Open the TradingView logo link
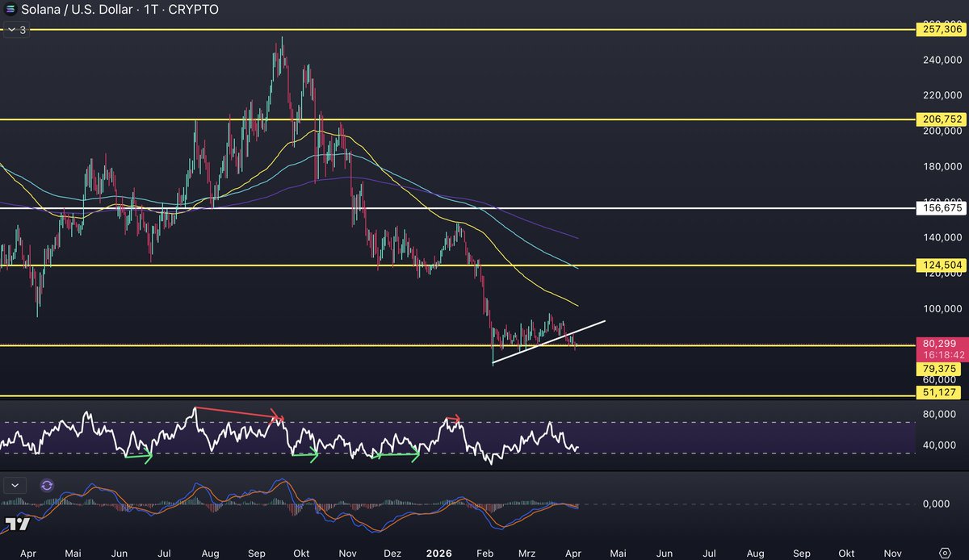 click(17, 524)
